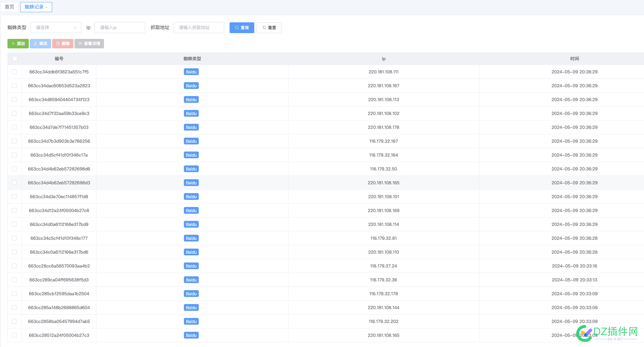
Task: Check the row 663cc34d7b3d903b3e766256
Action: (14, 141)
